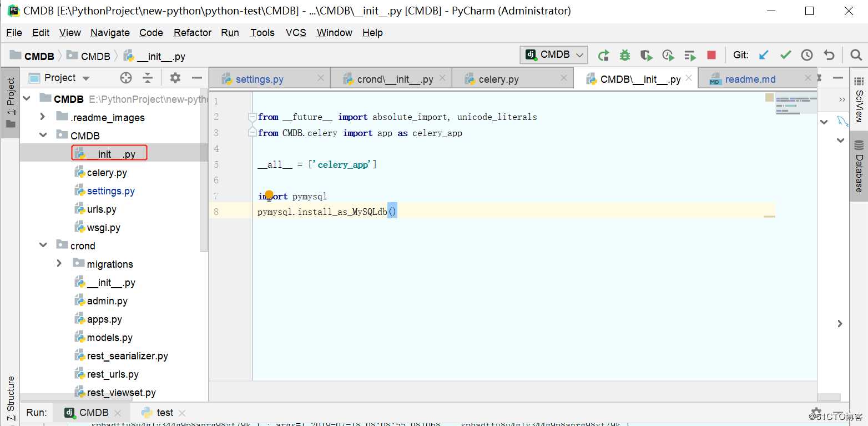This screenshot has height=426, width=868.
Task: Expand the .readme_images folder
Action: click(x=43, y=117)
